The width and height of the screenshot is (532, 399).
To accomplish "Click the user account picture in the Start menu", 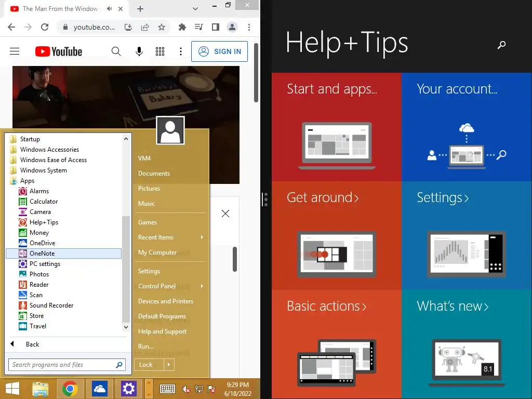I will click(x=170, y=130).
